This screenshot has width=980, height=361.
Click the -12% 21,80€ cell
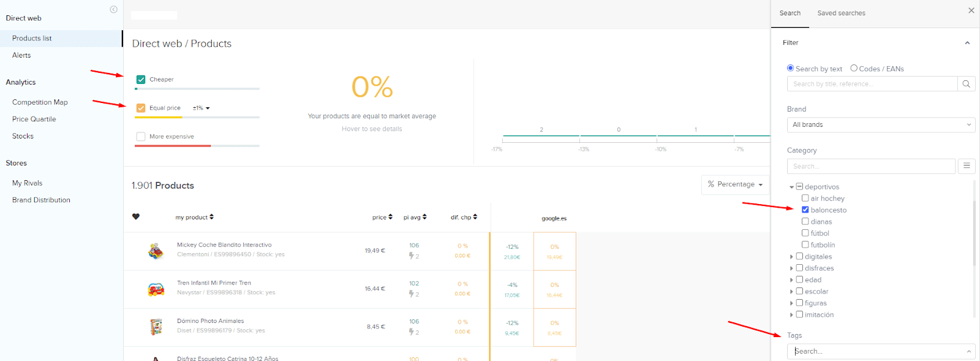click(512, 251)
